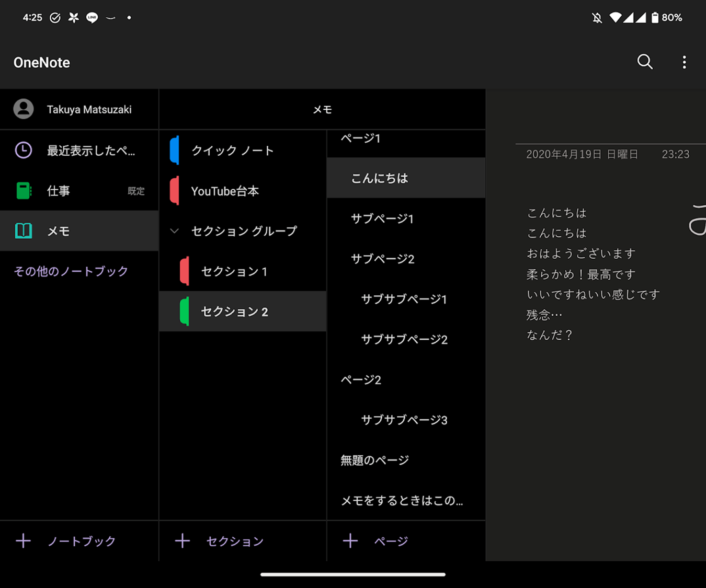Open the メモをするときはこの… page
This screenshot has height=588, width=706.
click(406, 500)
